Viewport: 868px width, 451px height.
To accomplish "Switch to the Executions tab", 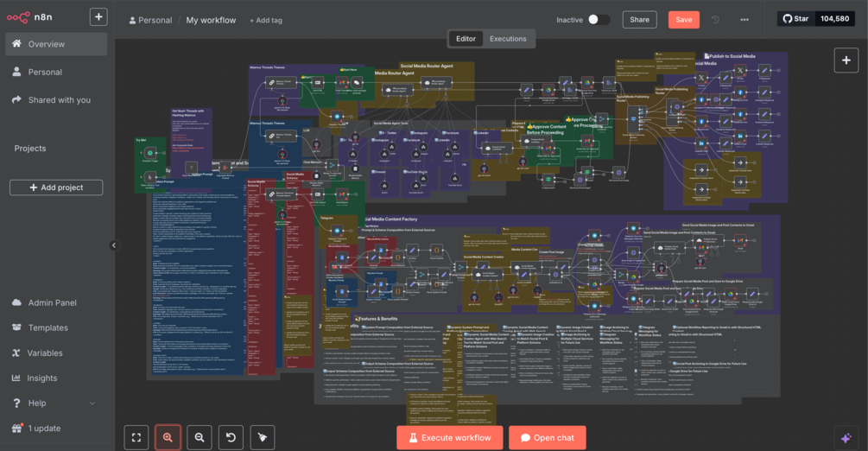I will tap(508, 39).
